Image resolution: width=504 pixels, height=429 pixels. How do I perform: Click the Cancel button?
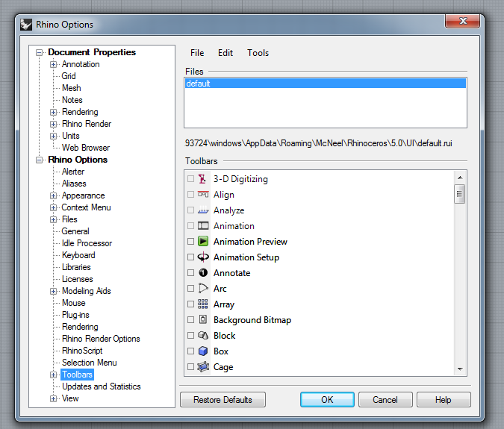385,399
